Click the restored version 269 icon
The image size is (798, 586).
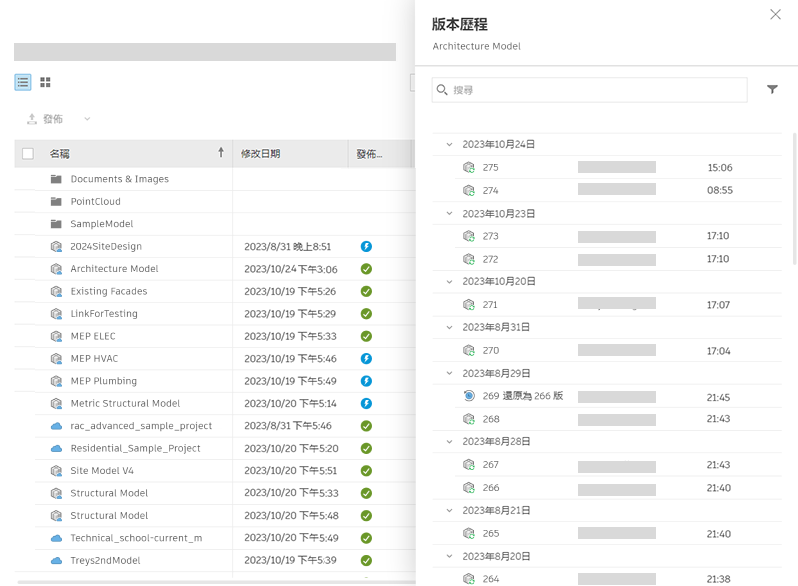pyautogui.click(x=468, y=396)
